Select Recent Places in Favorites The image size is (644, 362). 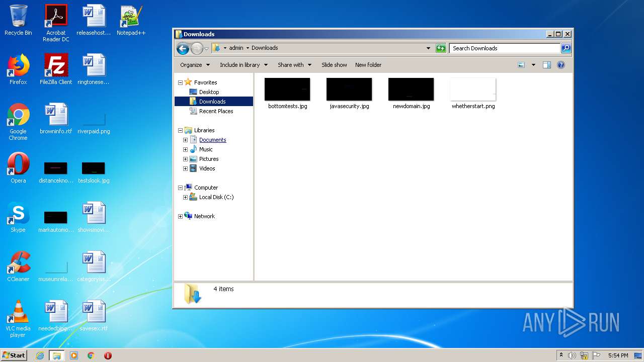(x=216, y=111)
